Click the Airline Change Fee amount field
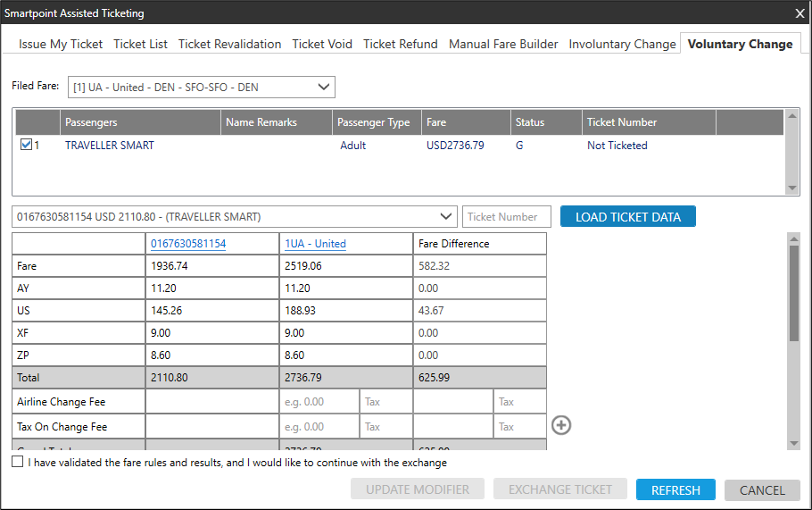 pyautogui.click(x=319, y=402)
